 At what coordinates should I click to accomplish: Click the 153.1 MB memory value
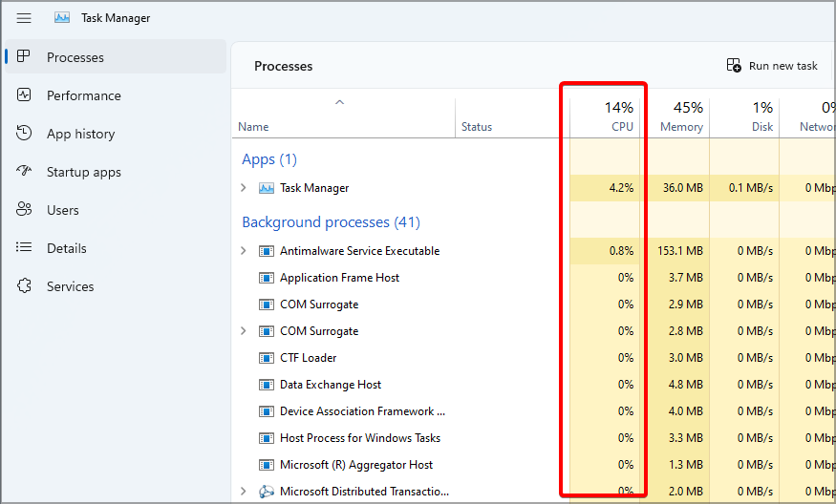pyautogui.click(x=679, y=251)
